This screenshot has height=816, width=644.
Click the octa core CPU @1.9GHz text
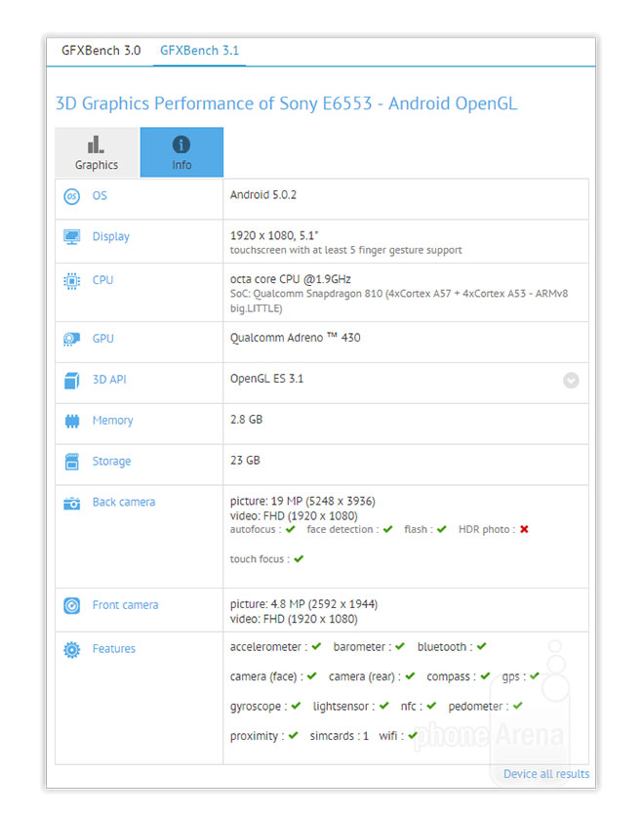coord(290,279)
